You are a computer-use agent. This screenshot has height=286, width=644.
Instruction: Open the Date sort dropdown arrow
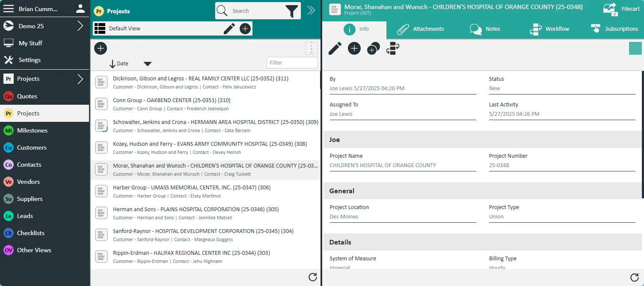148,64
